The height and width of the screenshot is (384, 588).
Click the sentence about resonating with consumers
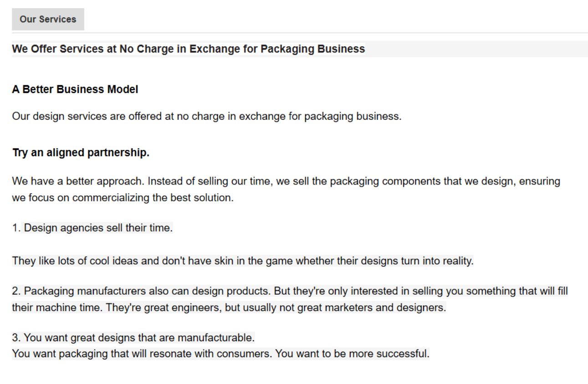pos(142,354)
